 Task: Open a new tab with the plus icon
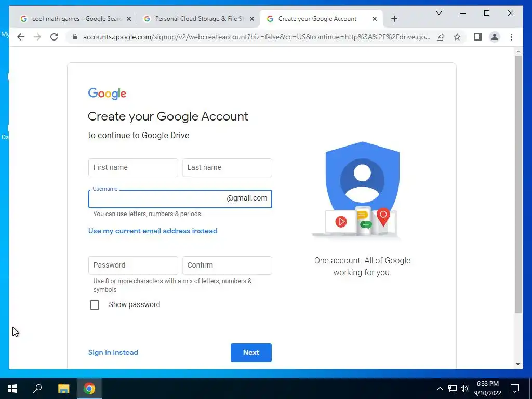click(394, 19)
